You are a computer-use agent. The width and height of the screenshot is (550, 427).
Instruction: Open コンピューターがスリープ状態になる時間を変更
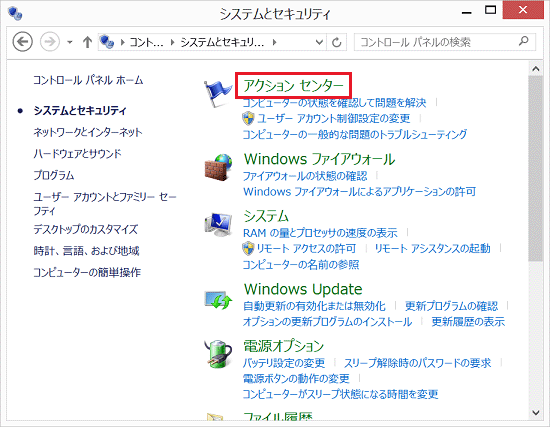(x=341, y=394)
